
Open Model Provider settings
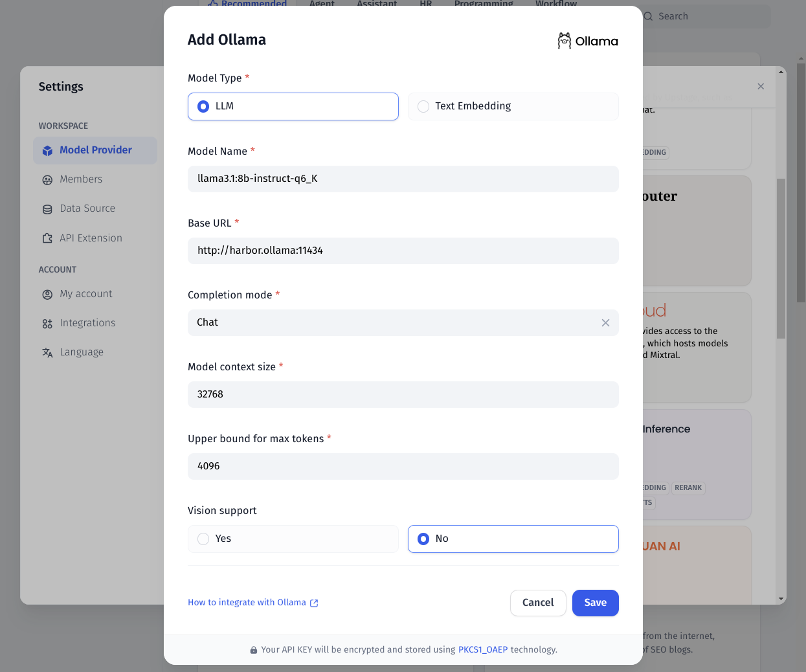click(95, 150)
